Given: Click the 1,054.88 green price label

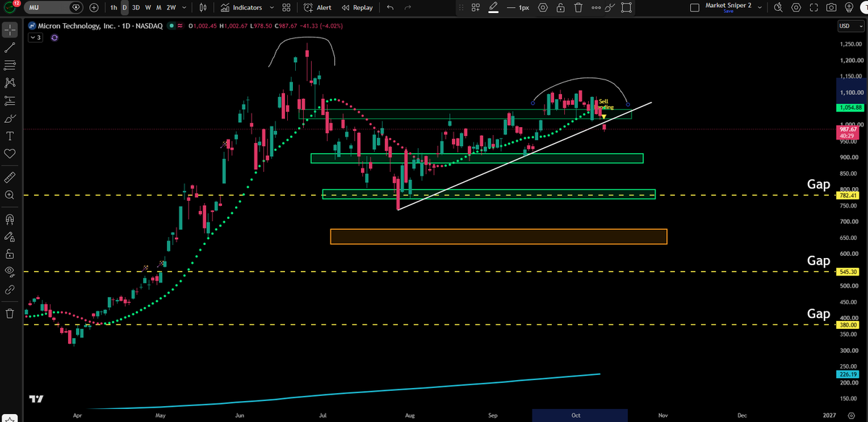Looking at the screenshot, I should [x=848, y=108].
